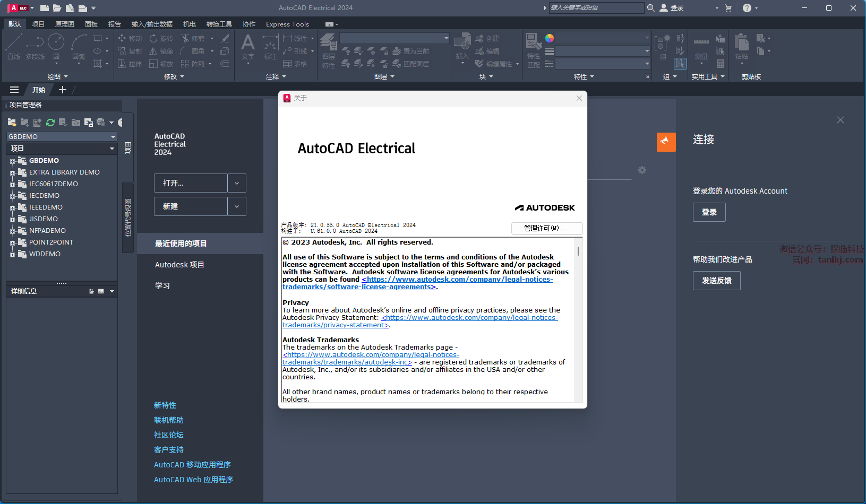Open the 原理图 ribbon tab
Viewport: 866px width, 504px height.
tap(64, 24)
